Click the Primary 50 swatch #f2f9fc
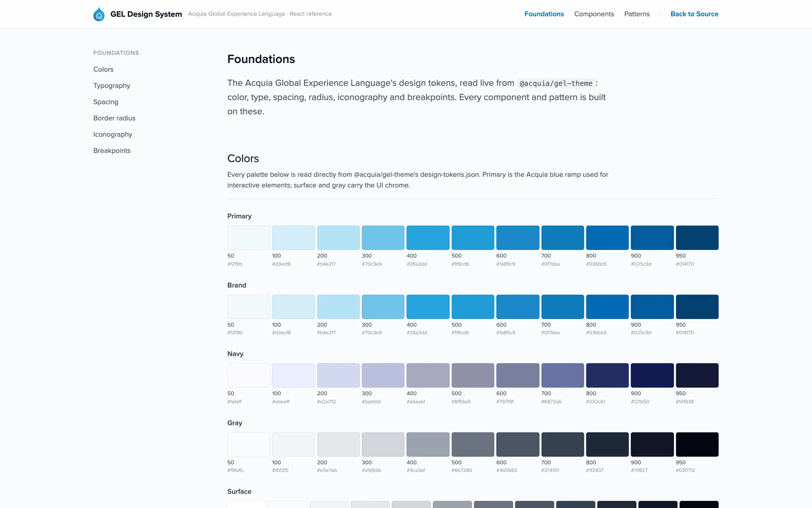The width and height of the screenshot is (812, 508). click(249, 238)
